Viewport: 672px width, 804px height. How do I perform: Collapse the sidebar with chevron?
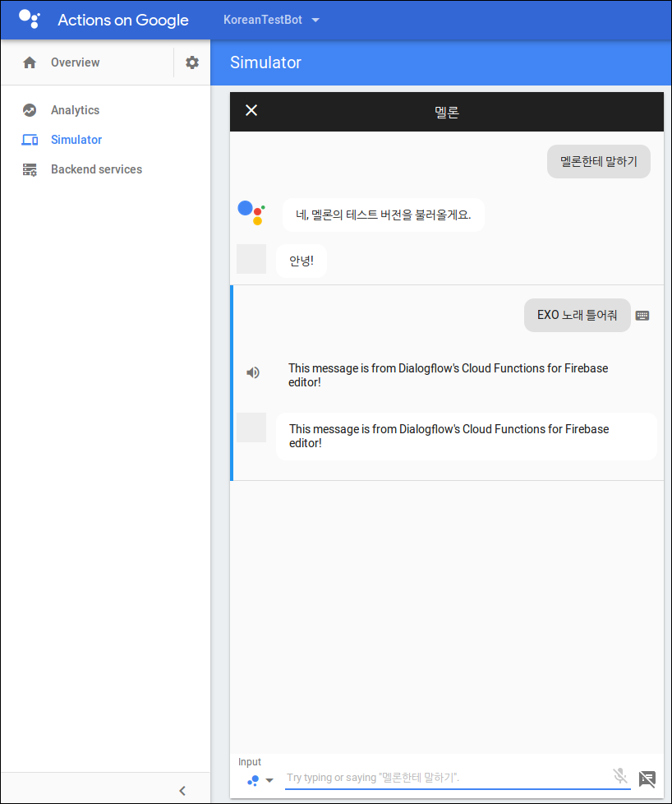[182, 791]
